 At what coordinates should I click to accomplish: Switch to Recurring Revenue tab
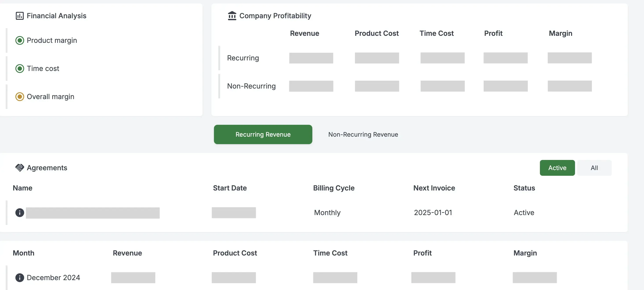tap(263, 134)
